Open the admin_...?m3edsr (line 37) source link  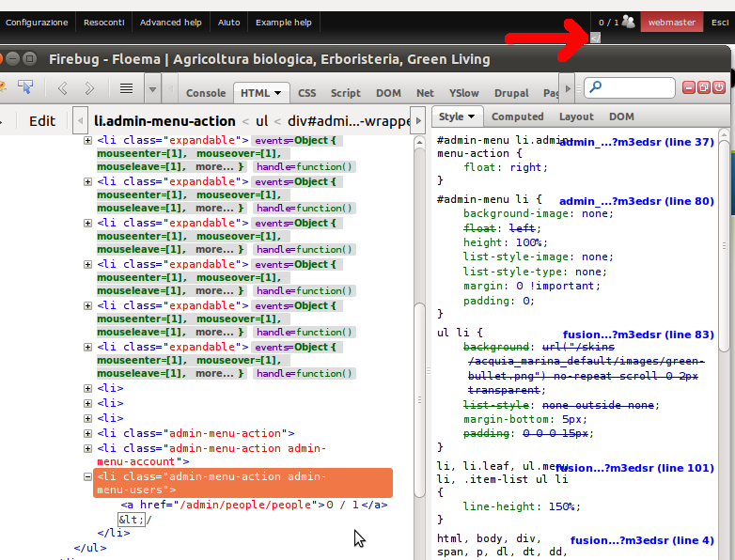(x=636, y=142)
